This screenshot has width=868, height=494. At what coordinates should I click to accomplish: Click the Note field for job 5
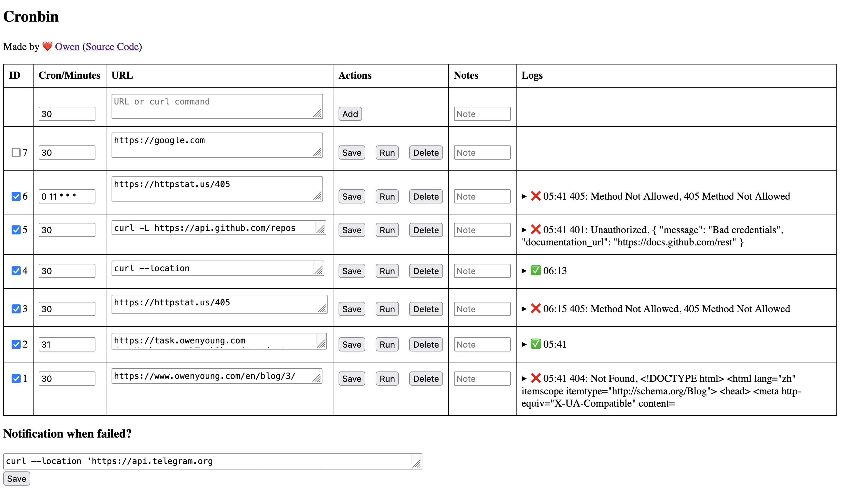click(x=482, y=230)
